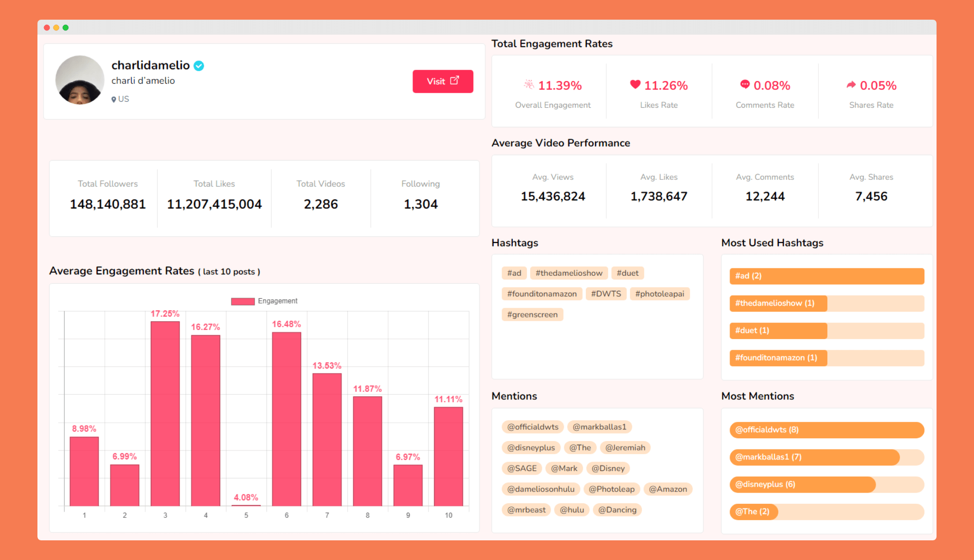Select the #thedamelioshow hashtag chip
Image resolution: width=974 pixels, height=560 pixels.
(568, 273)
